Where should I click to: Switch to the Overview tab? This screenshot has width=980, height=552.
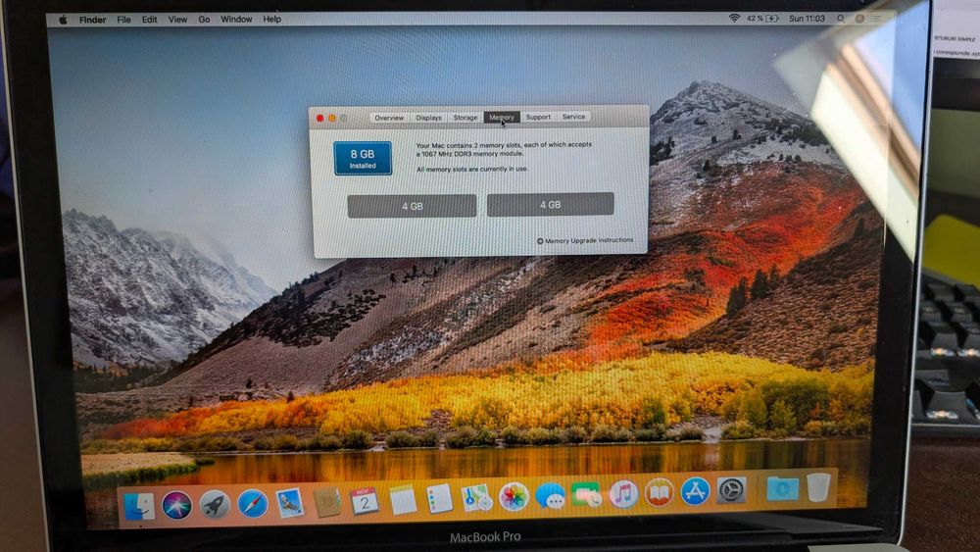[x=389, y=118]
